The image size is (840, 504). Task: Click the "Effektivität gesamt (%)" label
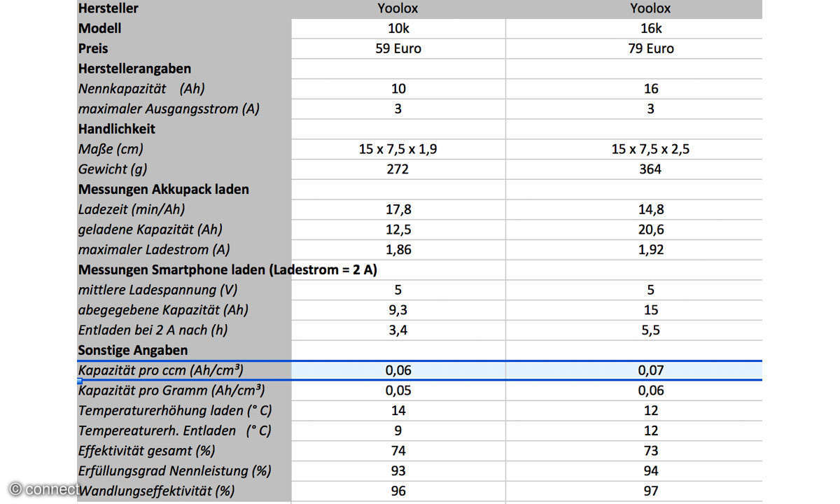click(x=147, y=451)
